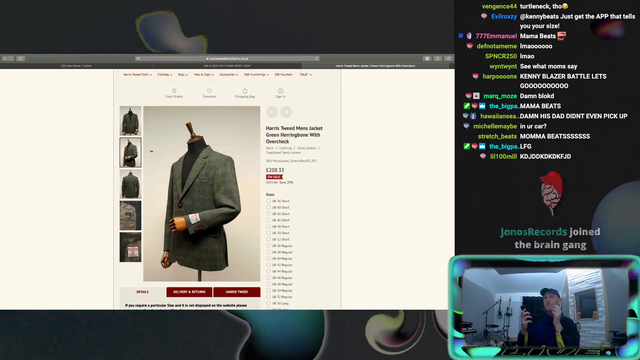640x360 pixels.
Task: Switch to the Harris Tweed Mens Jacket tab
Action: [376, 66]
